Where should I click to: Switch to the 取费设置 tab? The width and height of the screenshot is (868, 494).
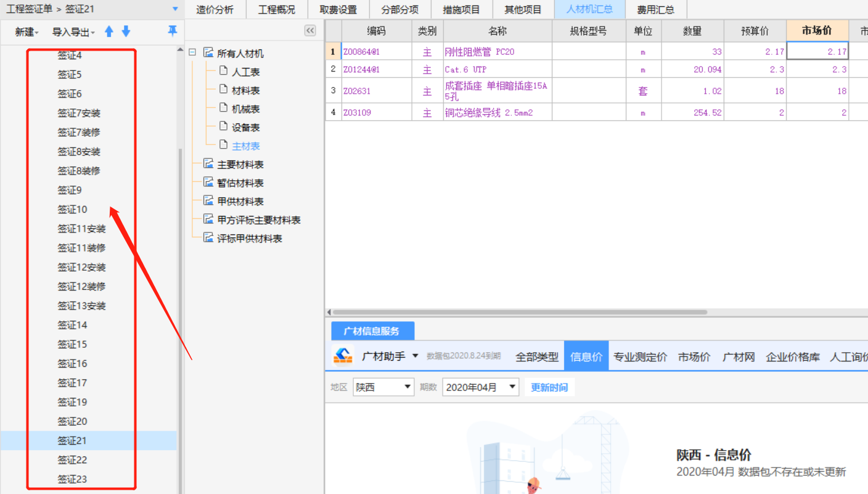pos(338,9)
